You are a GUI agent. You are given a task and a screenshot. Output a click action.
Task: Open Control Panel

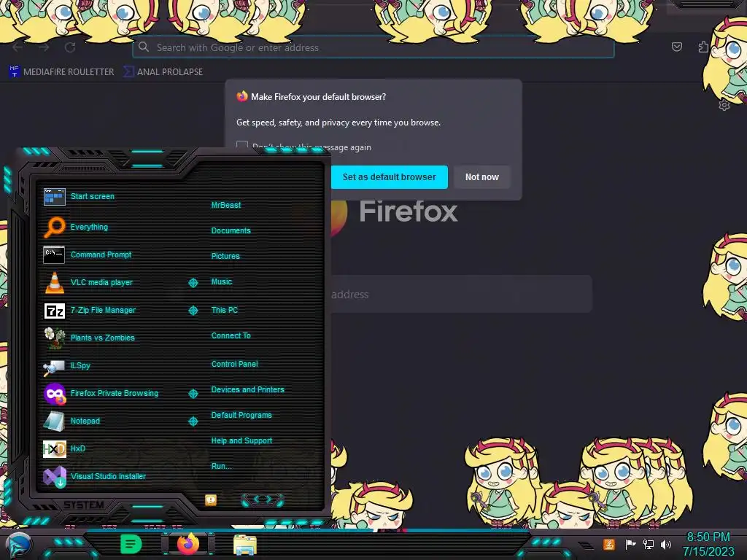(x=234, y=364)
